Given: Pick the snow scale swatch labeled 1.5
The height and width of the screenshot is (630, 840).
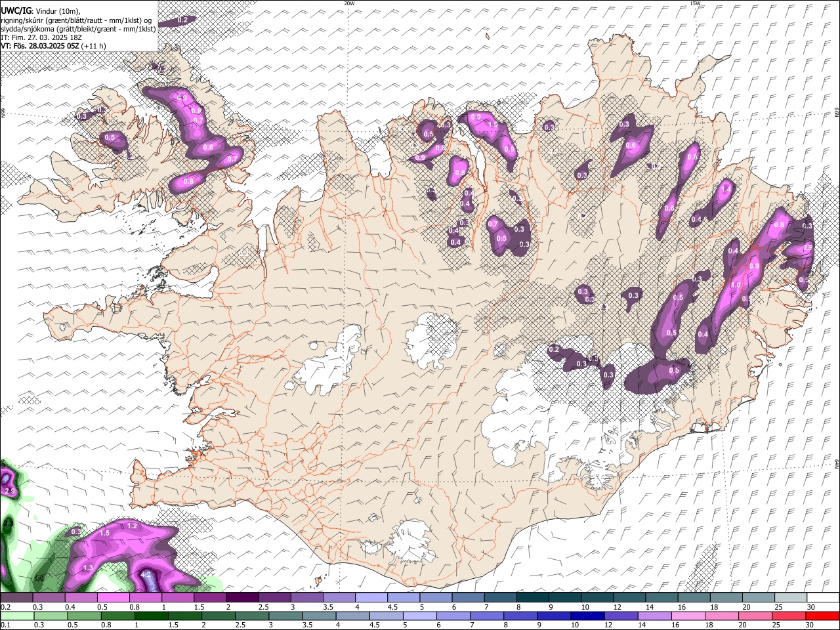Looking at the screenshot, I should (210, 598).
